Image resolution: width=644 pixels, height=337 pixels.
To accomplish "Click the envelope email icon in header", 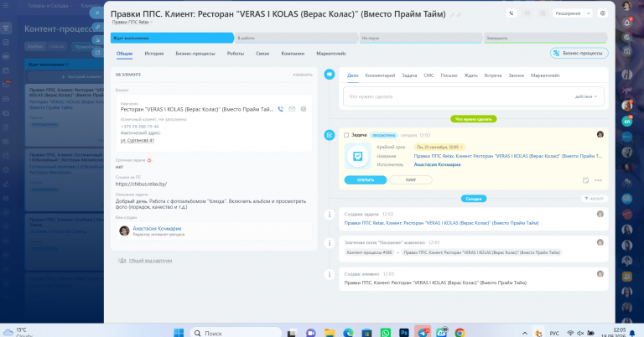I will (527, 13).
